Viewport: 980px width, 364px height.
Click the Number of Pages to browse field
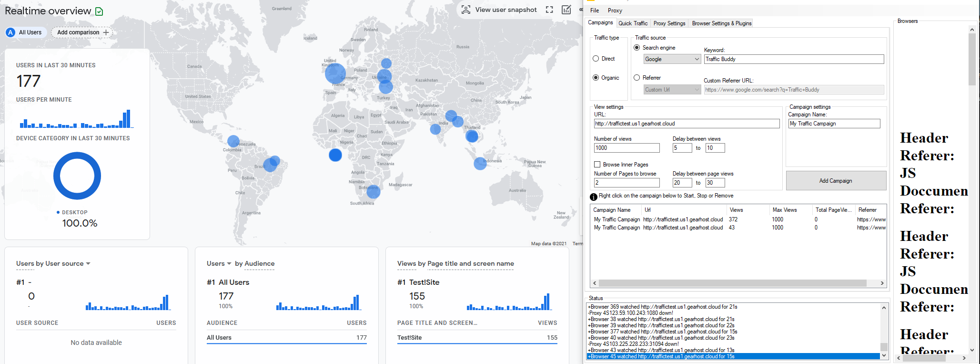click(626, 183)
